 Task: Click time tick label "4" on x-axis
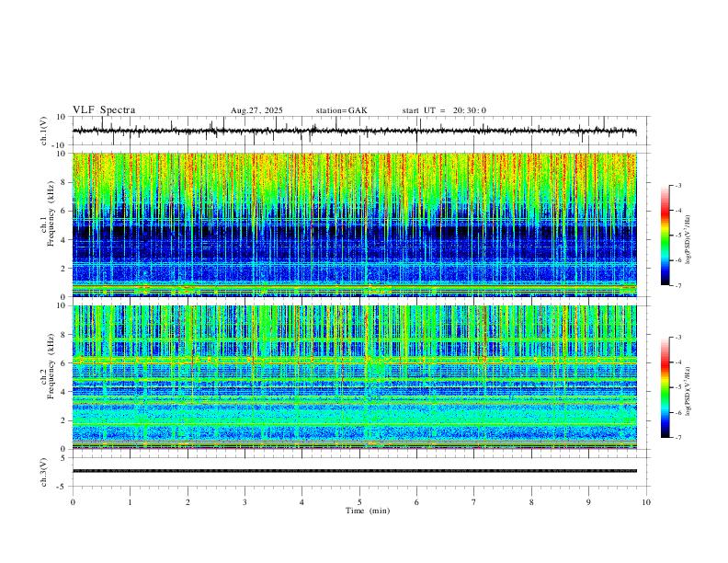tap(301, 502)
